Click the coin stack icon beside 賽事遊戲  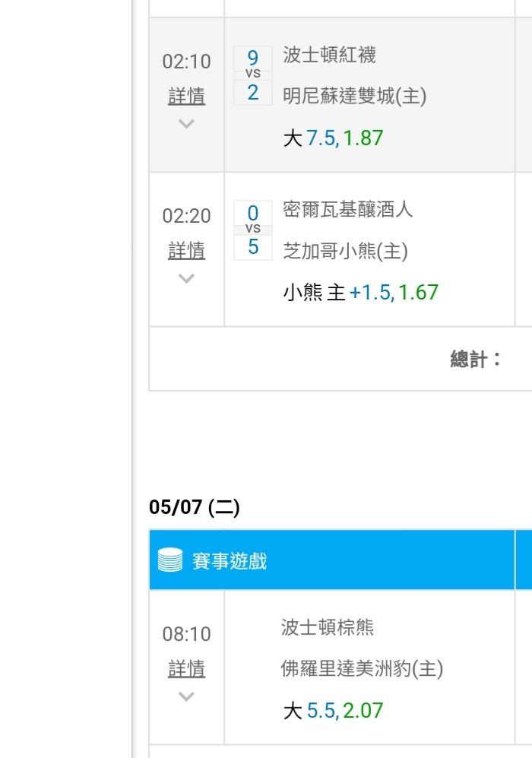click(170, 561)
